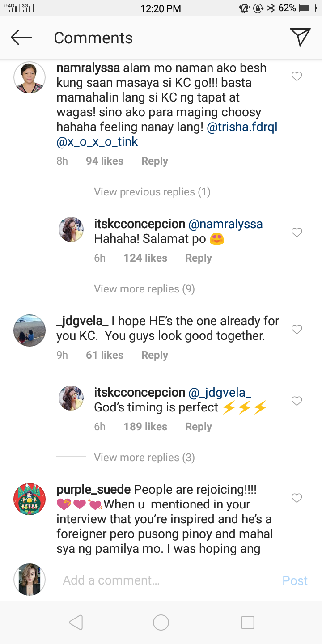Reply to namralyssa's comment
322x644 pixels.
pos(154,161)
